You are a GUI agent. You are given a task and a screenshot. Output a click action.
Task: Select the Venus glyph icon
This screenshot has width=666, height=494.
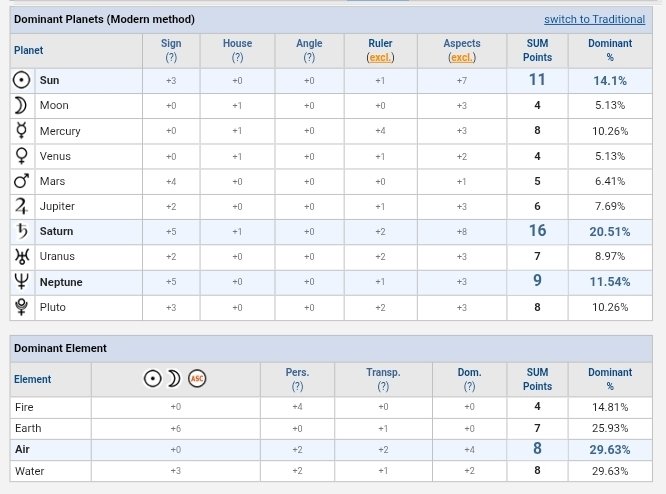21,156
